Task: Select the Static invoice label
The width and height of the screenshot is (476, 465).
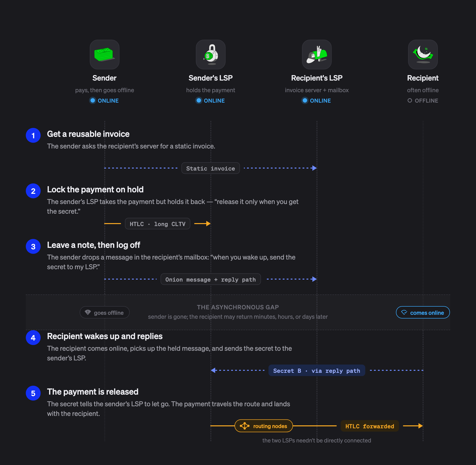Action: click(210, 168)
